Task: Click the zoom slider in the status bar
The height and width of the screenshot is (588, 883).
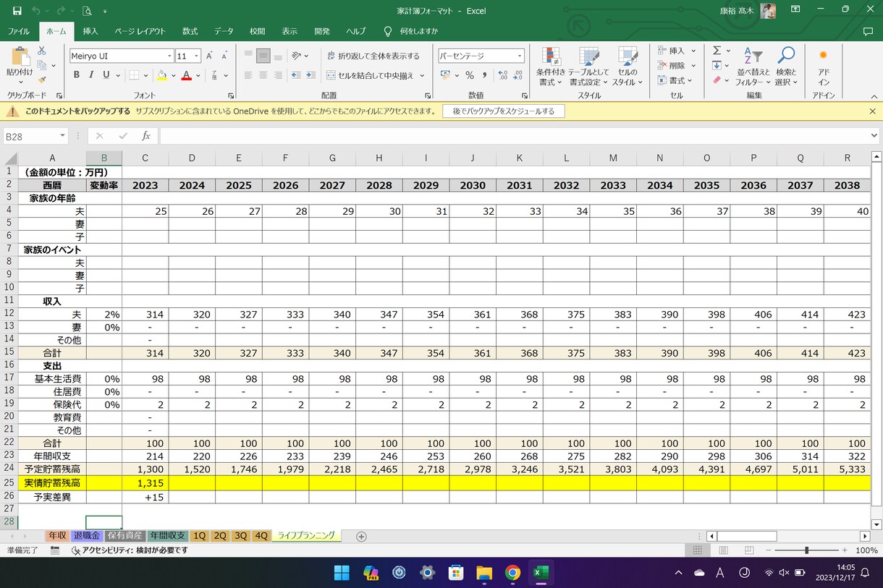Action: pyautogui.click(x=806, y=550)
